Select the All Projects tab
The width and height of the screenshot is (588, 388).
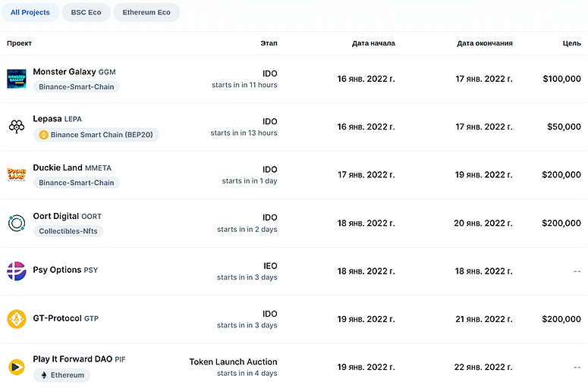point(30,12)
